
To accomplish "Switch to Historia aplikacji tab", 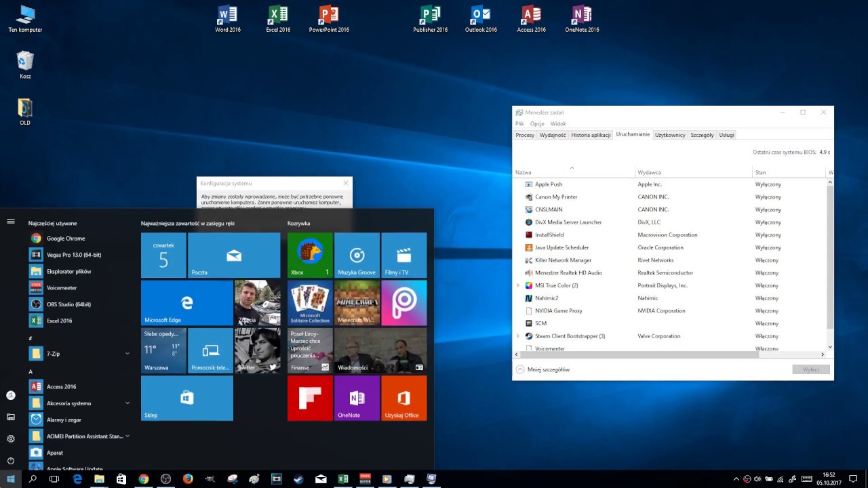I will tap(591, 135).
